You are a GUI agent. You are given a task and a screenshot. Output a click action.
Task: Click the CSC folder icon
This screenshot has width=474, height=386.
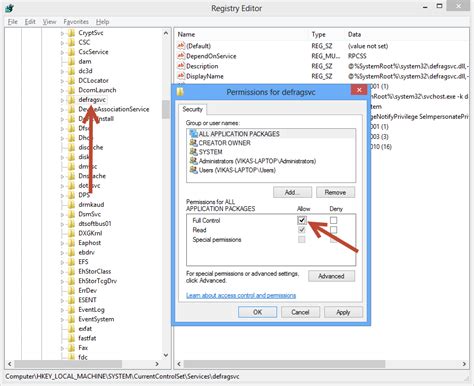pos(71,43)
